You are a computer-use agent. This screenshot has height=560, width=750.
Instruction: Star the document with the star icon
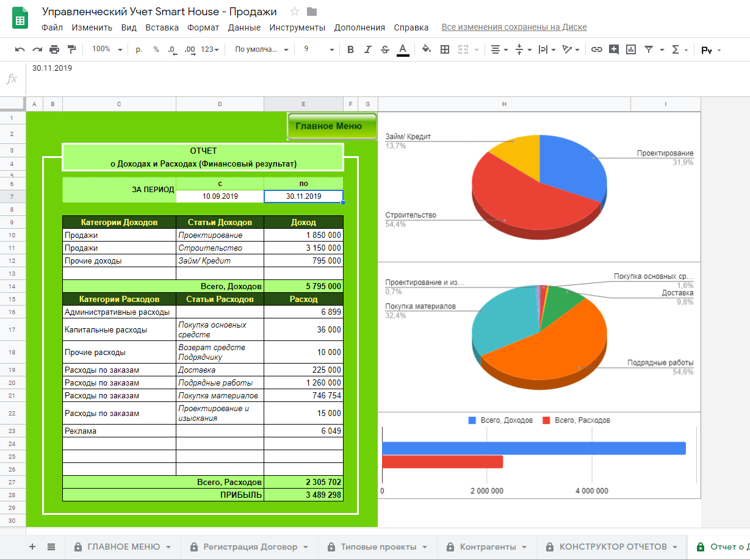tap(295, 12)
